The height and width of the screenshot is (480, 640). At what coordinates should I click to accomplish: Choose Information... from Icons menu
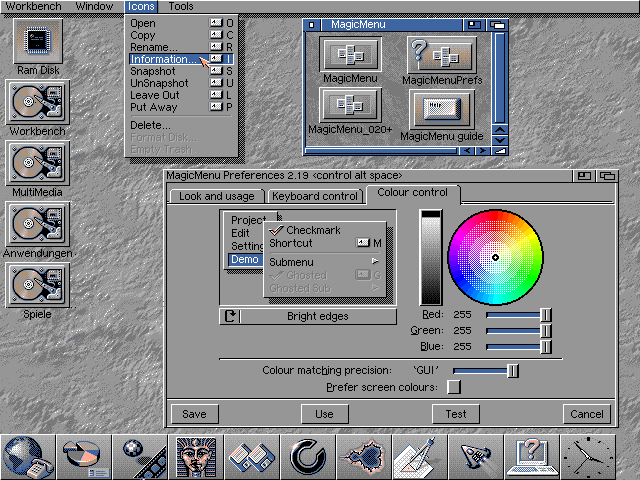tap(181, 59)
